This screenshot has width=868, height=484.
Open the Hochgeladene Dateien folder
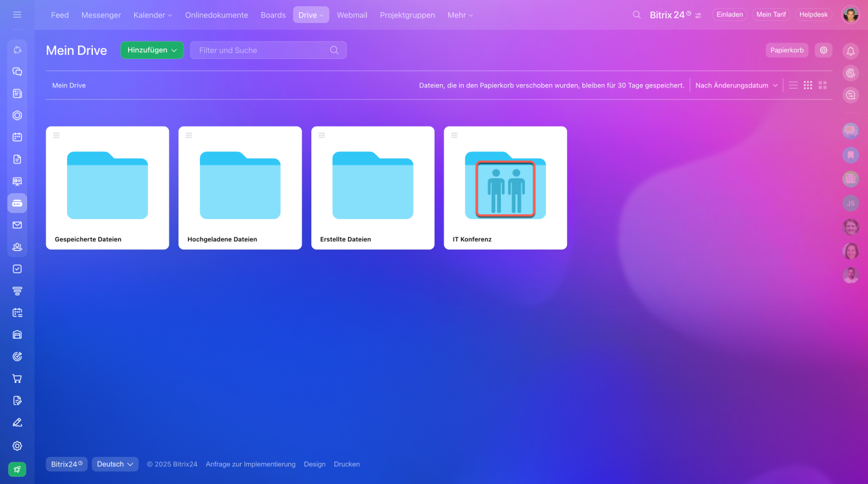[x=240, y=188]
